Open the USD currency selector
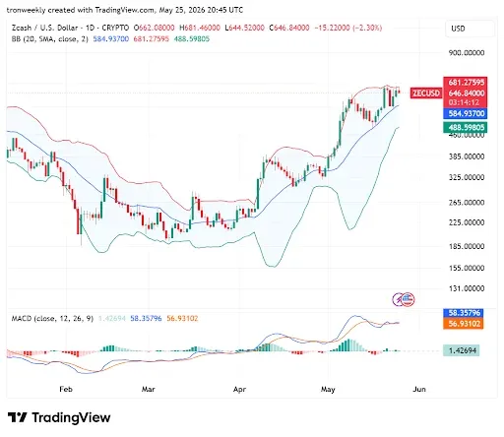Viewport: 504px width, 437px height. tap(470, 29)
